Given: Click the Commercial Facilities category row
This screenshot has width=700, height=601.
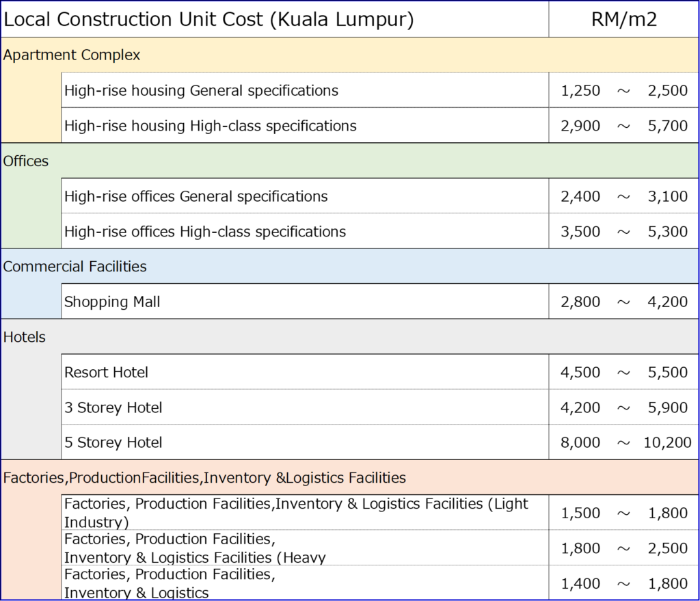Looking at the screenshot, I should coord(349,266).
